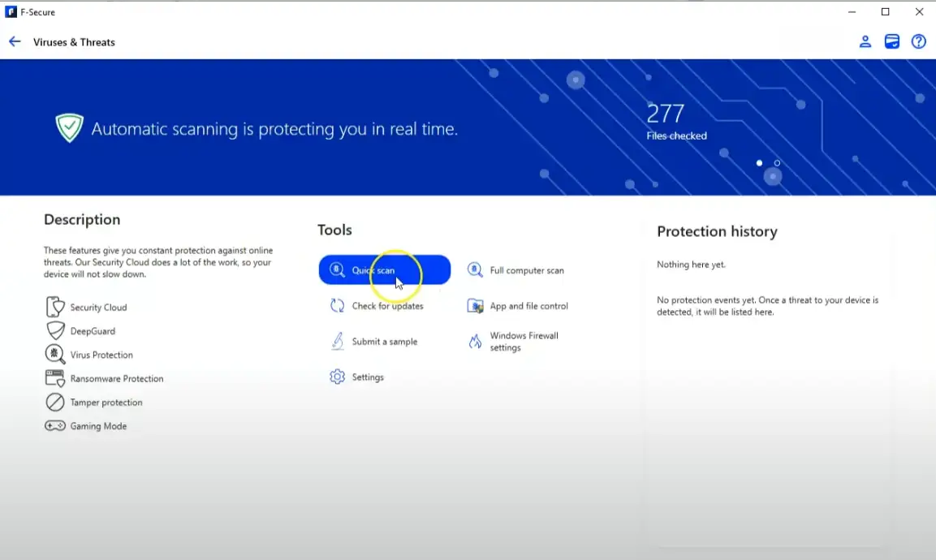Click the green shield status icon
936x560 pixels.
click(70, 128)
